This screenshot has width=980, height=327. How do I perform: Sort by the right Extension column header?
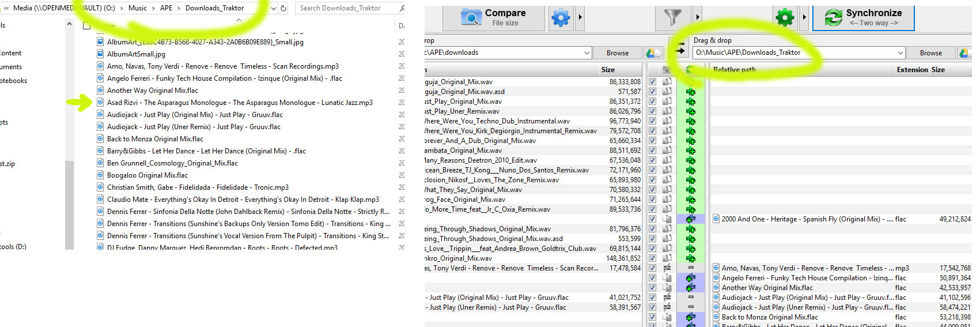(912, 69)
